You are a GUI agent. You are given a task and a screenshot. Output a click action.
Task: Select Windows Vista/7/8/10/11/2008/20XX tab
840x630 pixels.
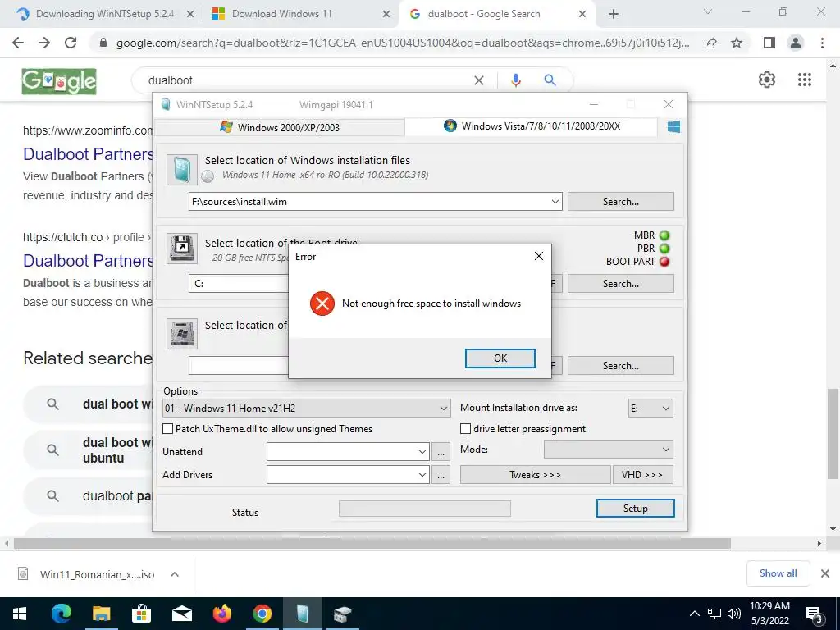532,126
